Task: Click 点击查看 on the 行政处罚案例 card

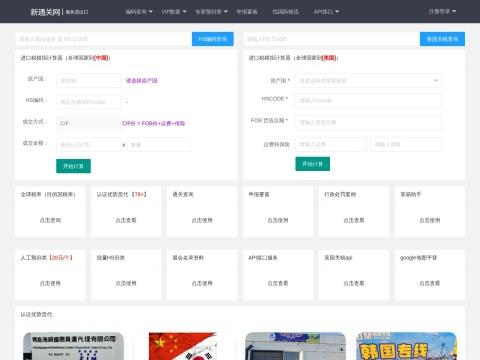Action: tap(354, 220)
